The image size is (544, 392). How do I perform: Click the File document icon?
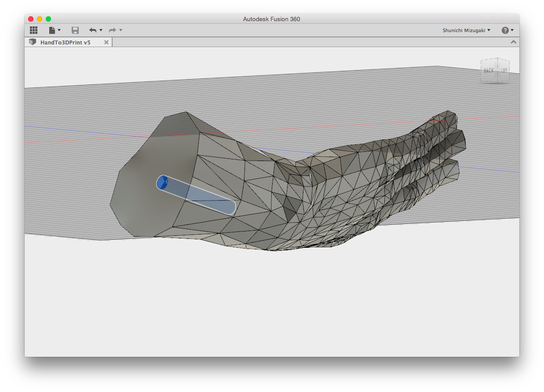(52, 30)
